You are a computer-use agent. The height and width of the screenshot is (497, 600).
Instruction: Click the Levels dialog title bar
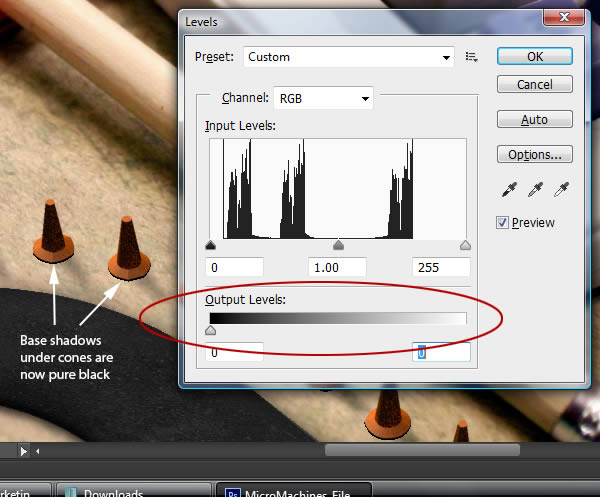[360, 22]
